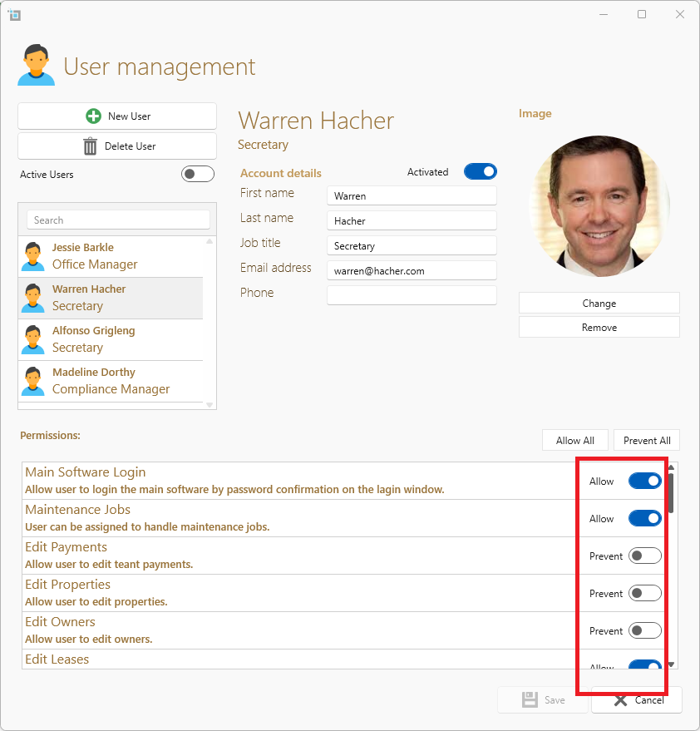Click the Change image button
Screen dimensions: 700x731
point(599,304)
